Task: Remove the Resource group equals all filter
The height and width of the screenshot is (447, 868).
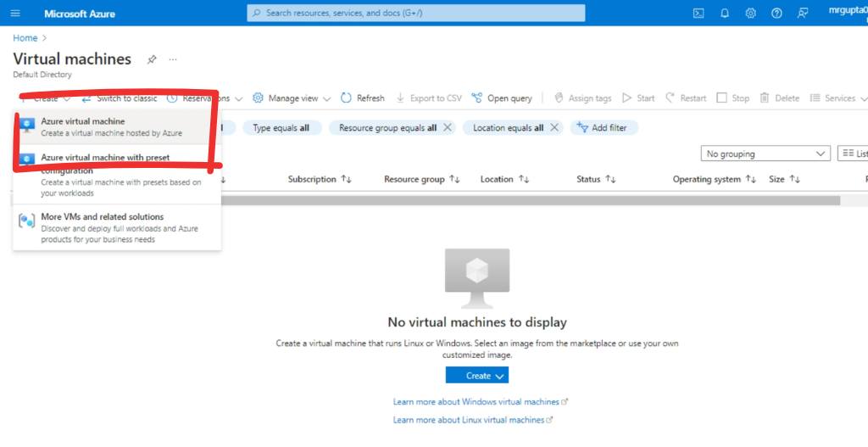Action: pyautogui.click(x=448, y=127)
